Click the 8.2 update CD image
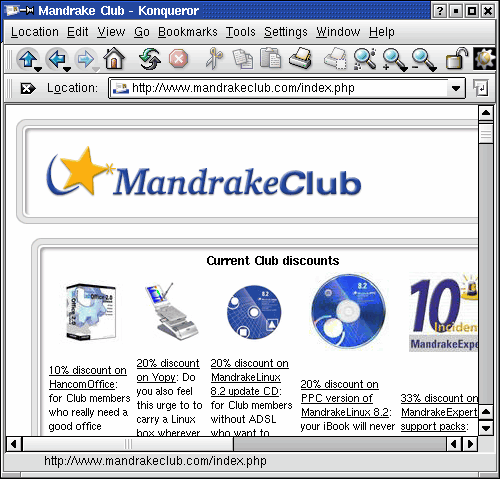The image size is (500, 479). 254,312
